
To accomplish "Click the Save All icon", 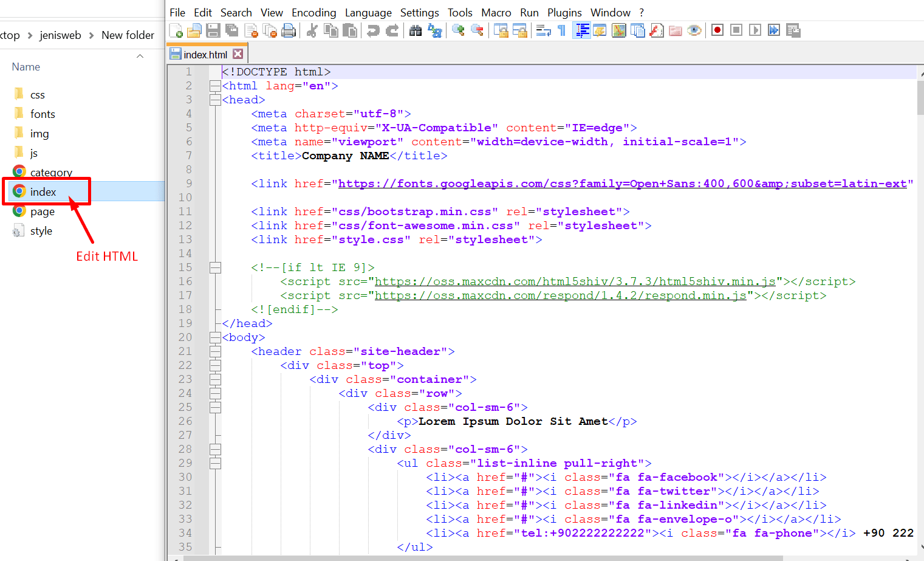I will tap(232, 30).
